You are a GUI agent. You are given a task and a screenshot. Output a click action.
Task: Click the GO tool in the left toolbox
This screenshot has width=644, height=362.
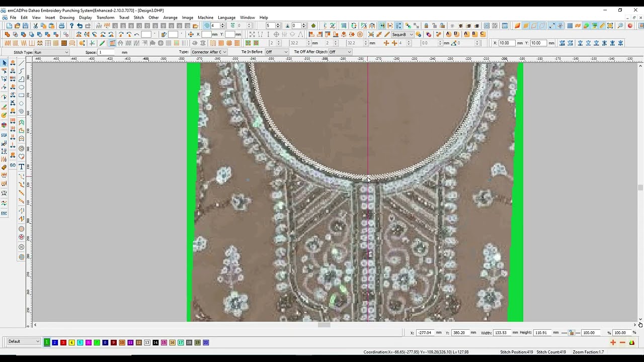(13, 165)
